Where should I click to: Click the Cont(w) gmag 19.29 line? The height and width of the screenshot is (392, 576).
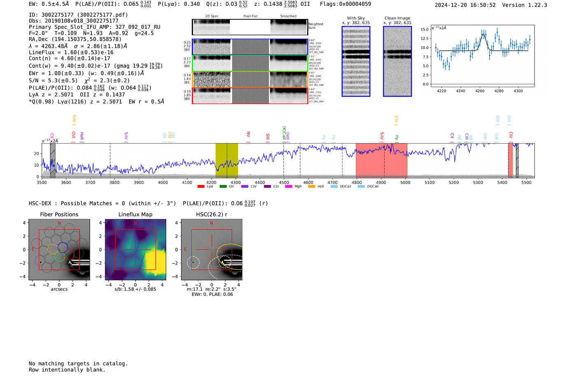click(96, 65)
